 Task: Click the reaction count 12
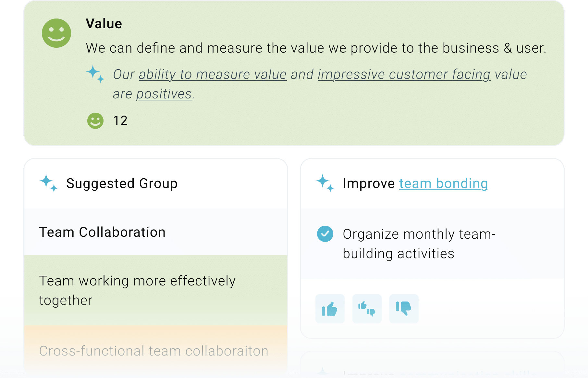[120, 120]
